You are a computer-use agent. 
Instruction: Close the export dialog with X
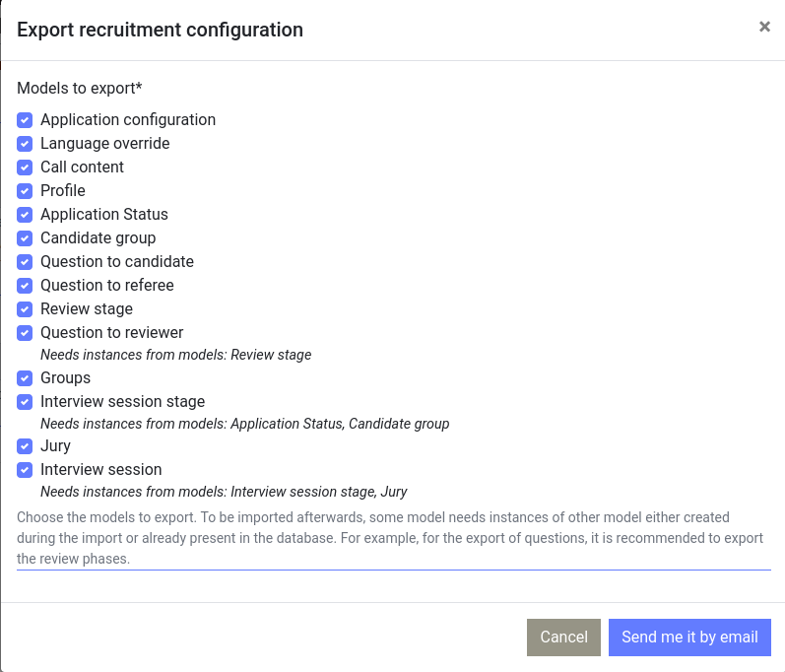point(764,28)
